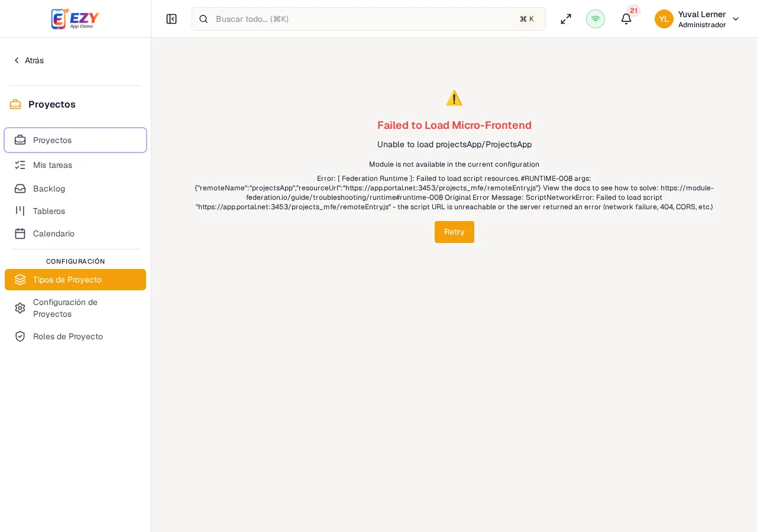This screenshot has height=532, width=757.
Task: Click the green wifi connection status icon
Action: 596,19
